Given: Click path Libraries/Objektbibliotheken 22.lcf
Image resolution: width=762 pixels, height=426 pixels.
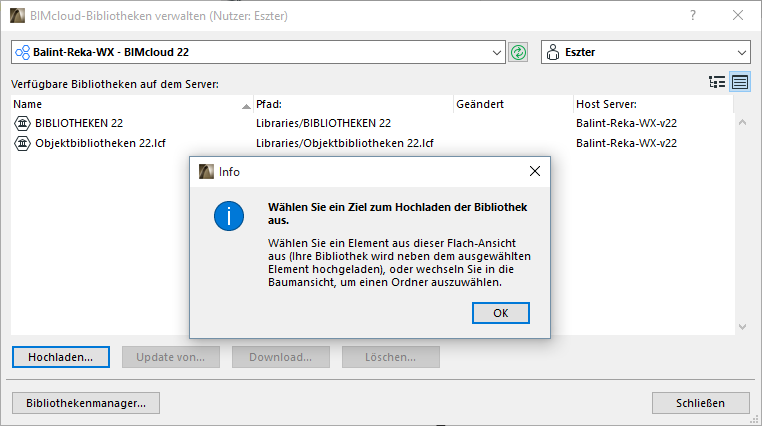Looking at the screenshot, I should [345, 143].
